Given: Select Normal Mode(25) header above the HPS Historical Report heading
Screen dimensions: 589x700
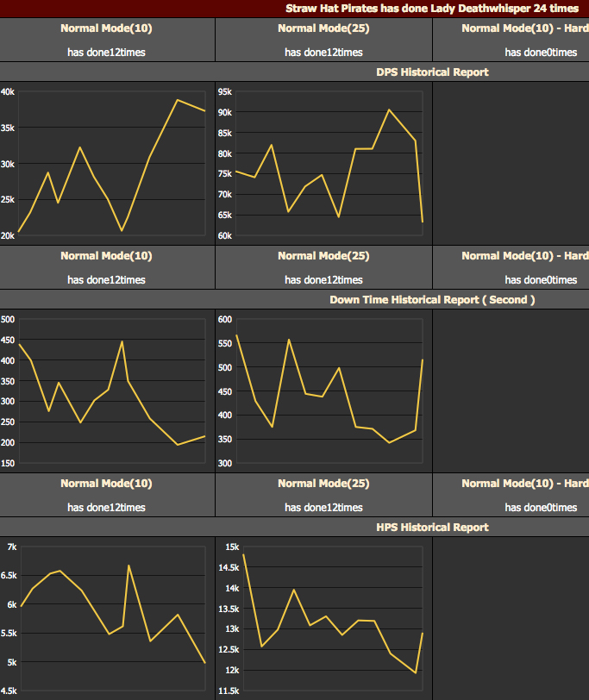Looking at the screenshot, I should coord(323,484).
